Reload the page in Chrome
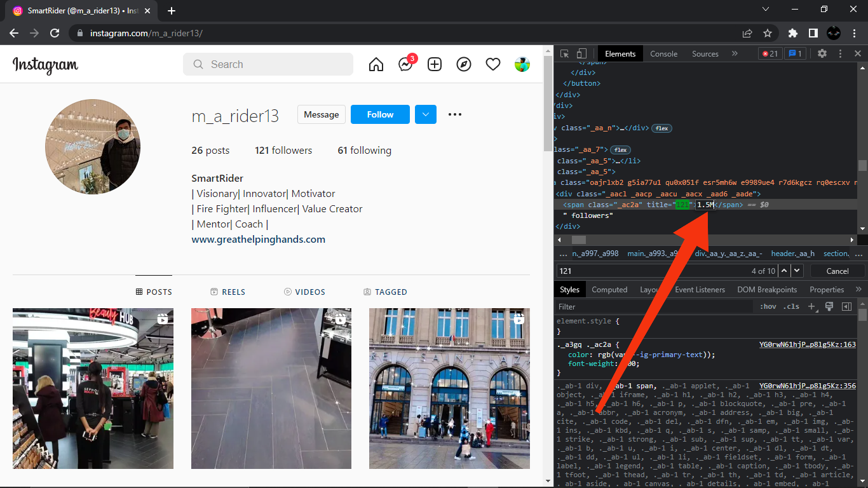Screen dimensions: 868x488 click(55, 33)
